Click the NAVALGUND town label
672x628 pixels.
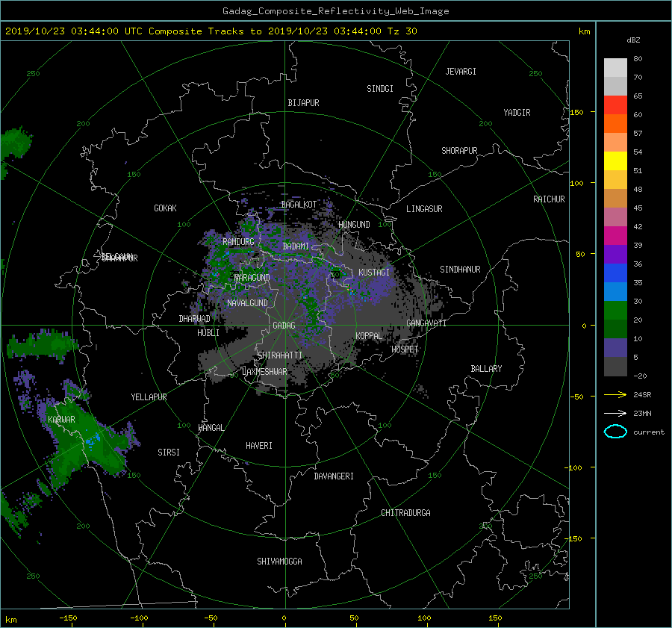coord(247,303)
